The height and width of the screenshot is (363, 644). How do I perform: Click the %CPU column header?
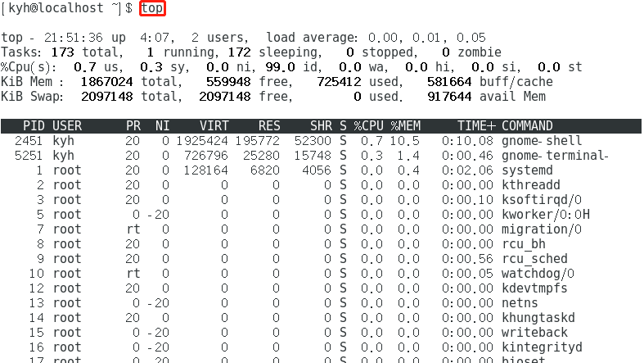coord(368,126)
